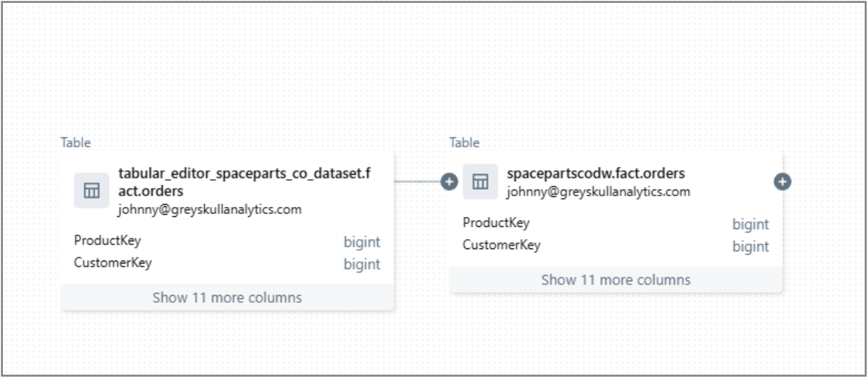The image size is (868, 378).
Task: Click the owner email under the tabular_editor_spaceparts_co_dataset title
Action: pyautogui.click(x=210, y=210)
